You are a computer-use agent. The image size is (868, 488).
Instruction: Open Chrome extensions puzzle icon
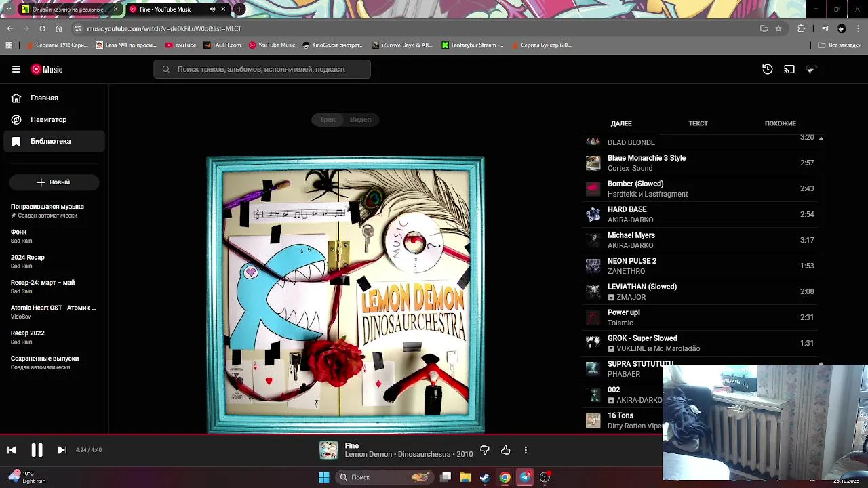[801, 28]
